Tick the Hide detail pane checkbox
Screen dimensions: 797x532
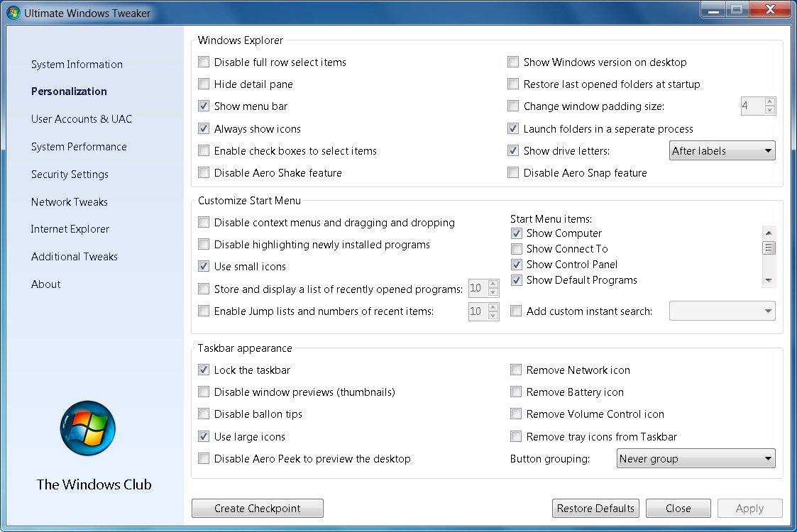click(x=203, y=84)
